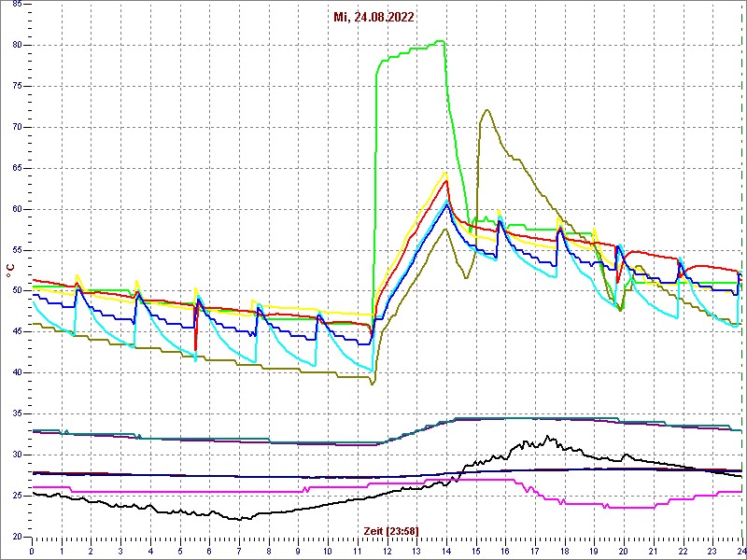This screenshot has width=747, height=560.
Task: Click the chart date title Mi, 24.08.2022
Action: point(374,18)
